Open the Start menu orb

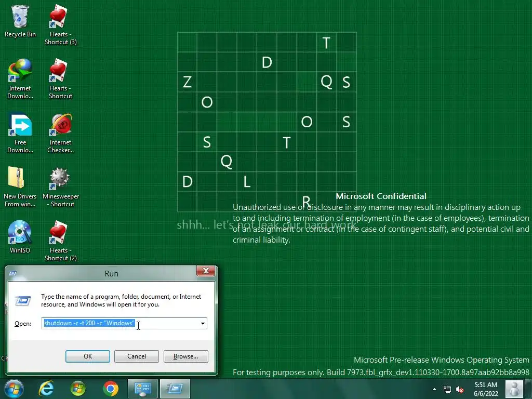[14, 389]
